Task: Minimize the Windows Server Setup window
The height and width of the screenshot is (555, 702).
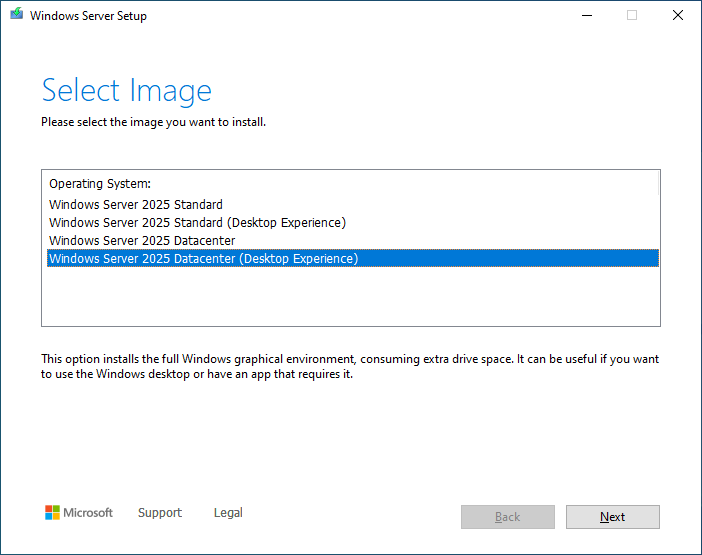Action: click(x=587, y=15)
